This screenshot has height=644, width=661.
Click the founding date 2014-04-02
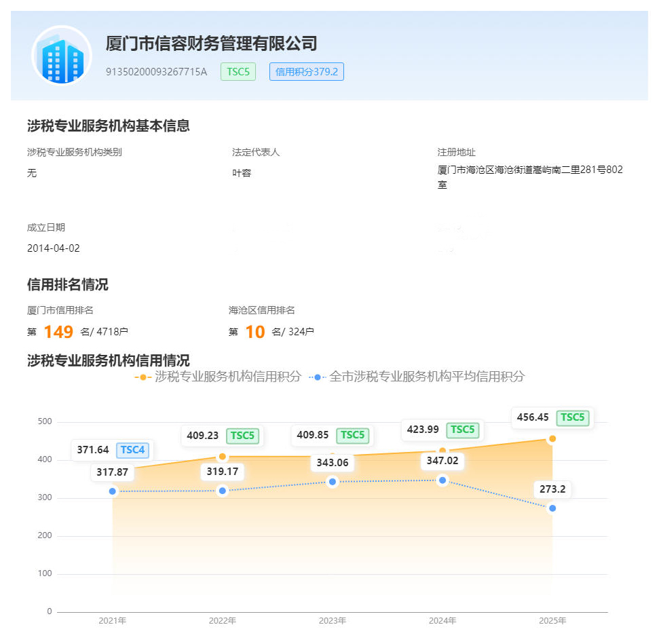click(54, 248)
